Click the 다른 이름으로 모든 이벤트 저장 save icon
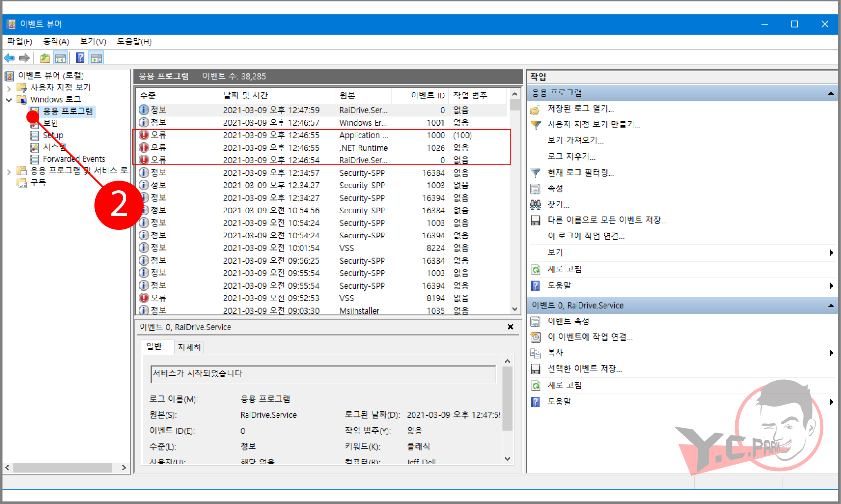Image resolution: width=841 pixels, height=504 pixels. pos(536,220)
